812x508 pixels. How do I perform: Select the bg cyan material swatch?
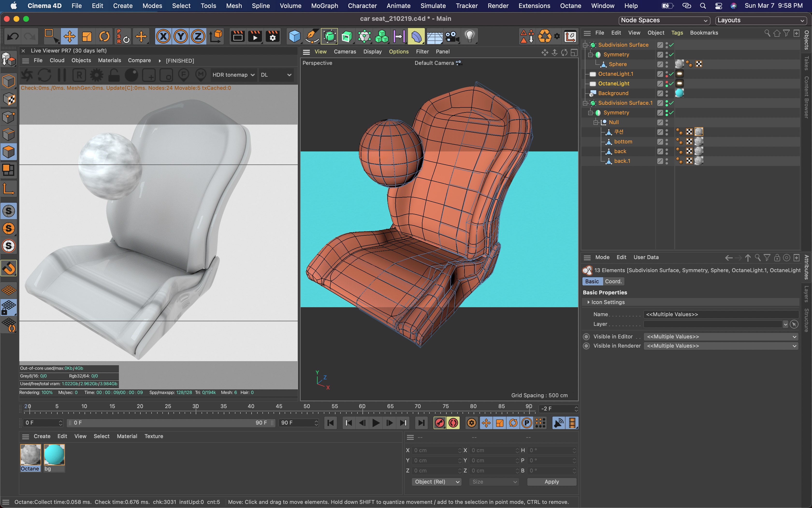click(x=54, y=455)
